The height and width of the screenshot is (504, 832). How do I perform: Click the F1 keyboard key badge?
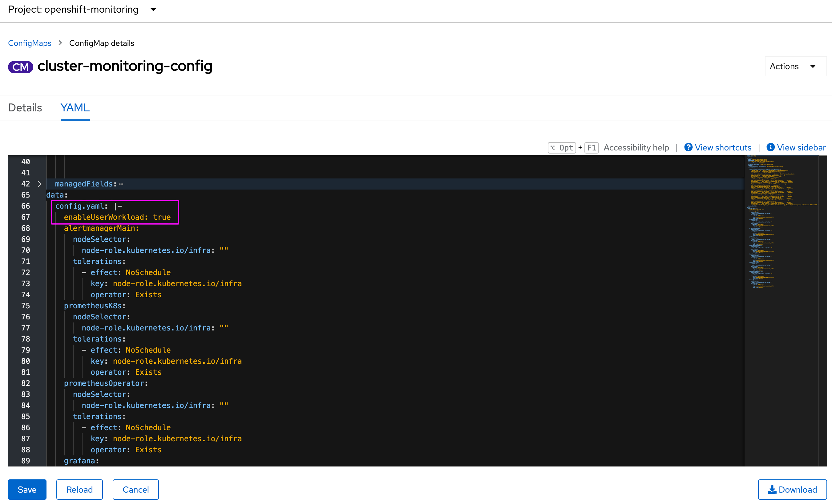[x=591, y=148]
